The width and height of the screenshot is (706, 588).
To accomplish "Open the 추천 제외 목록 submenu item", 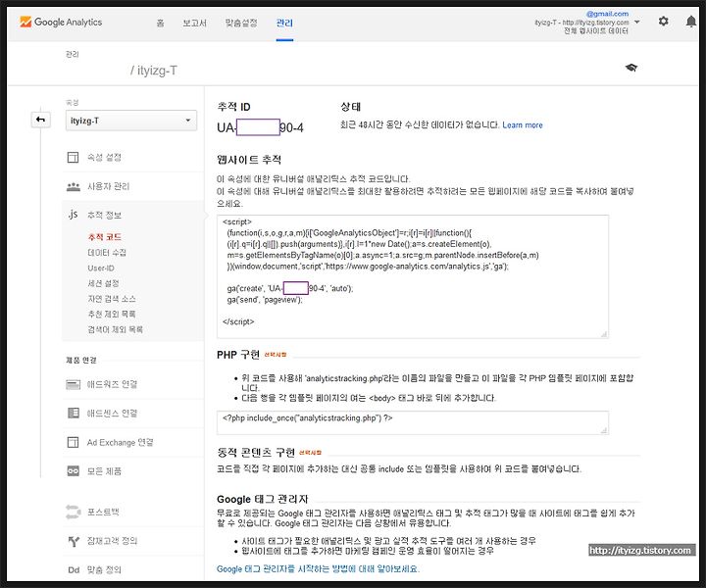I will click(112, 314).
